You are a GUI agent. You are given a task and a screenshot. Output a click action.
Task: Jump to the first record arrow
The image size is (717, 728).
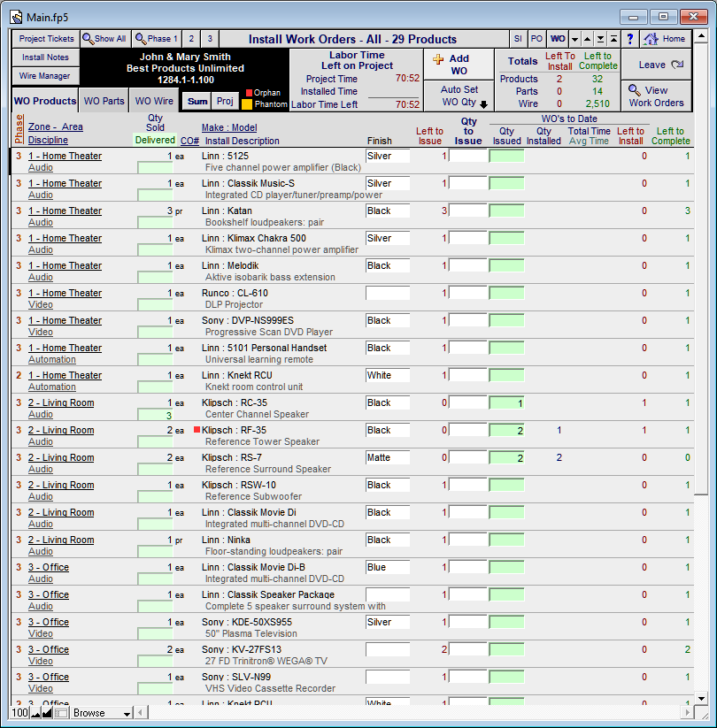(613, 39)
